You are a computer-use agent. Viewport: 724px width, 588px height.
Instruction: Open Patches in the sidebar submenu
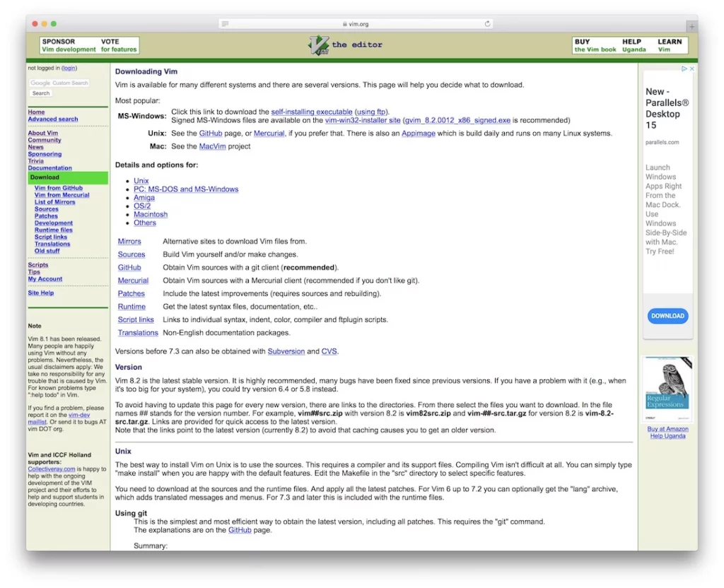click(46, 216)
